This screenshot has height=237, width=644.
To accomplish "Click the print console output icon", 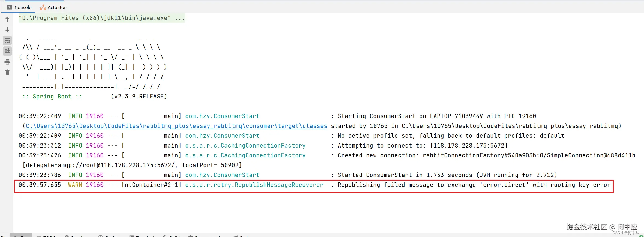I will pyautogui.click(x=7, y=62).
